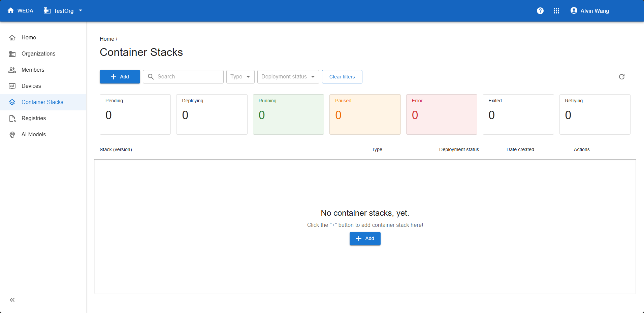The width and height of the screenshot is (644, 313).
Task: Open the Deployment status filter dropdown
Action: coord(288,77)
